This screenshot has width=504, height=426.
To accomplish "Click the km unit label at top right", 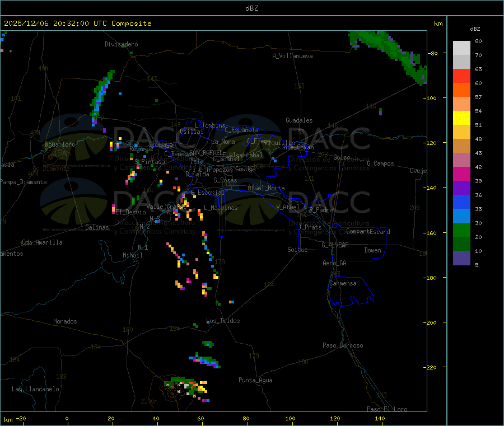I will (438, 24).
